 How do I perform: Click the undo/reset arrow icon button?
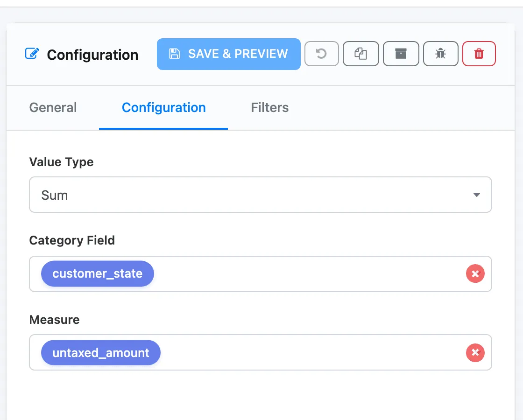322,54
